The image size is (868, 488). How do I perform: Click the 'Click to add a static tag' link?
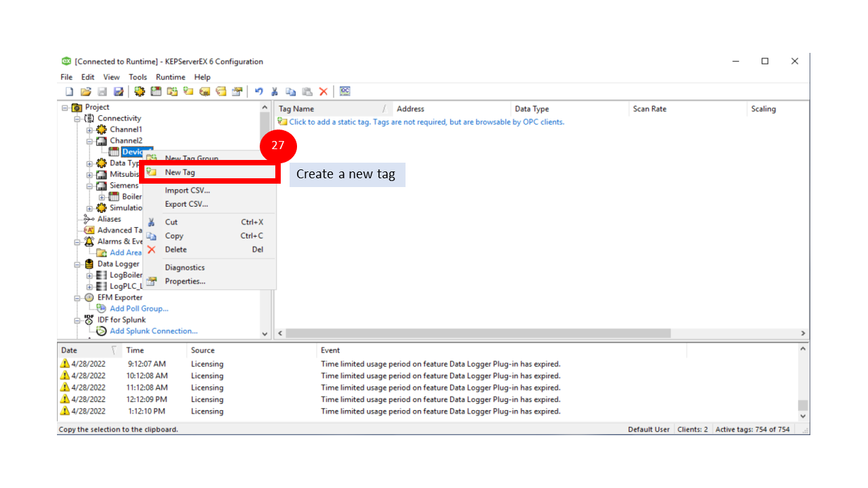tap(427, 122)
